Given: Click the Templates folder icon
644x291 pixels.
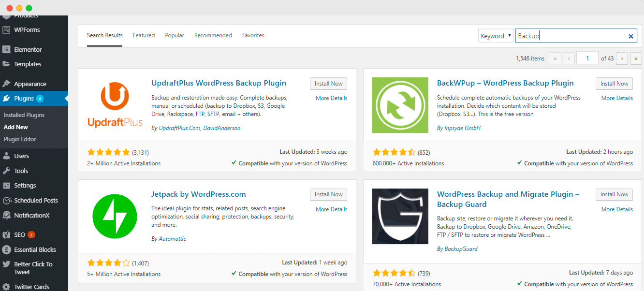Looking at the screenshot, I should tap(6, 64).
